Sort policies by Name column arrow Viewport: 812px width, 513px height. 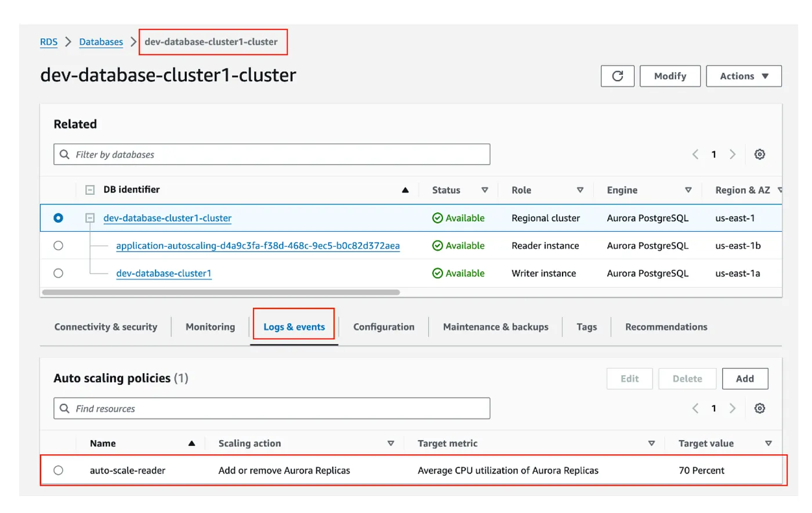(x=191, y=443)
